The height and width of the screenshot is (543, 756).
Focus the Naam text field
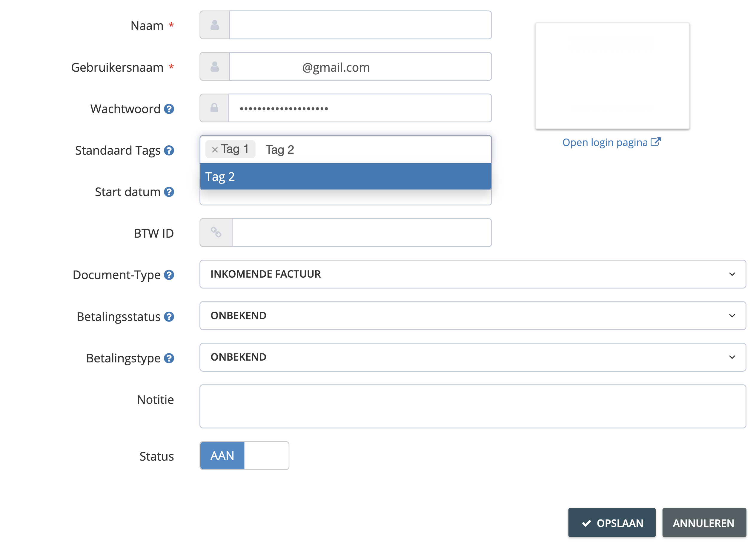point(360,25)
